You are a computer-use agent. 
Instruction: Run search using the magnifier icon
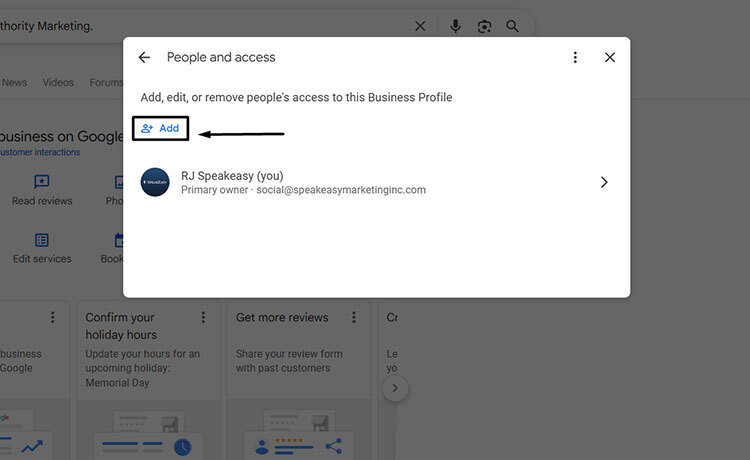(512, 26)
